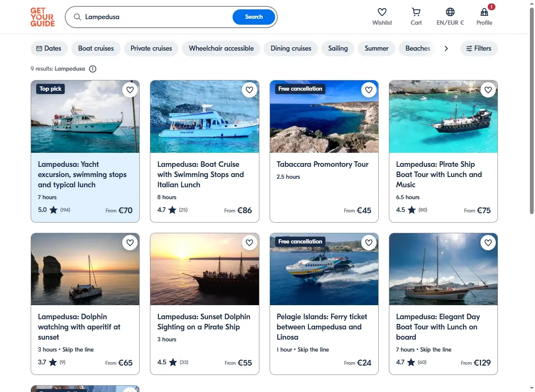Open Lampedusa: Elegant Day Boat Tour title
Image resolution: width=535 pixels, height=392 pixels.
click(438, 327)
